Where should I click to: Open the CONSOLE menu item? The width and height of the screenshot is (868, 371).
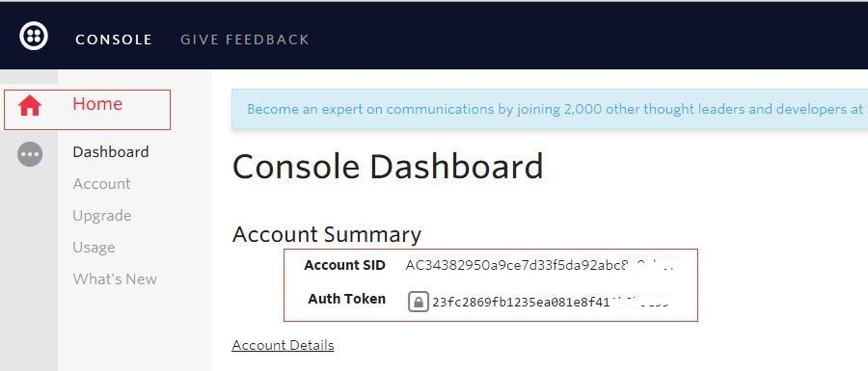point(114,40)
